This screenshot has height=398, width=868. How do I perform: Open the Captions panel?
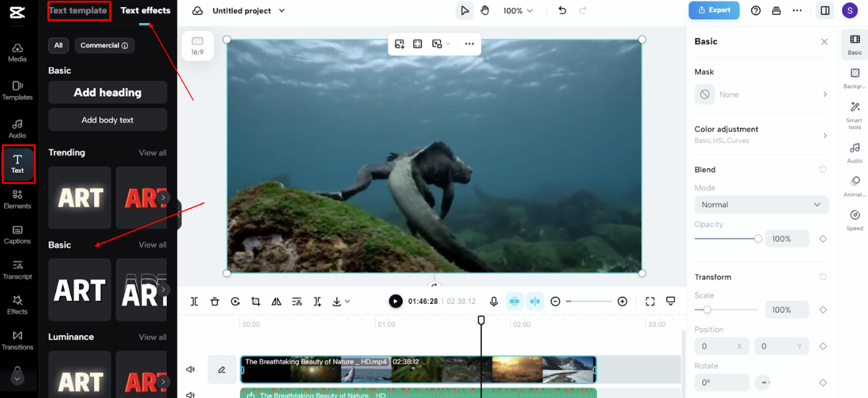coord(17,235)
